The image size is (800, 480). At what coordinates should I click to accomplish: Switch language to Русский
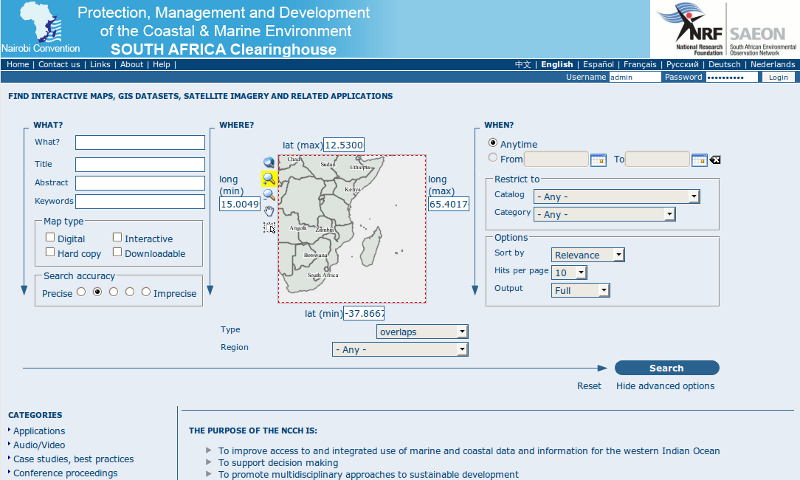682,64
